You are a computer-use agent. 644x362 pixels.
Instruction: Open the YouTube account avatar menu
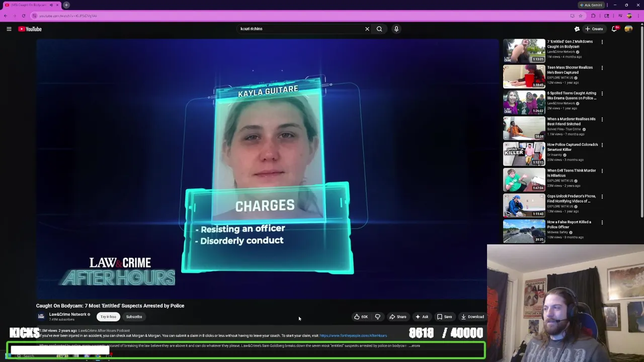[628, 29]
